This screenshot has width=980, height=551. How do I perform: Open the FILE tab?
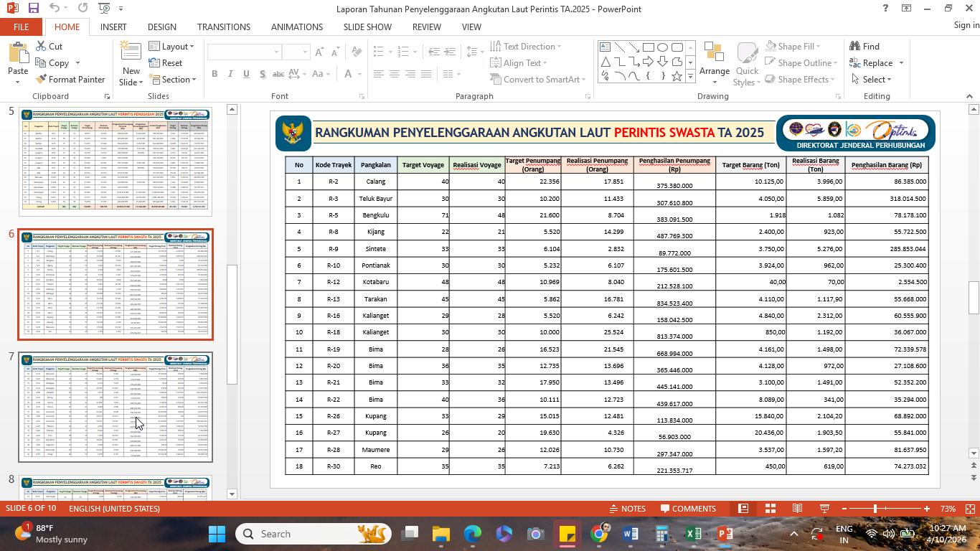pos(21,27)
